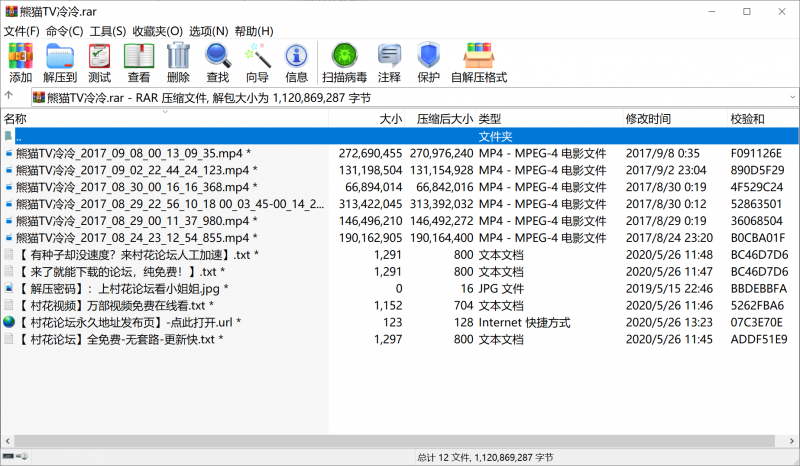The height and width of the screenshot is (466, 800).
Task: Go up one folder level arrow
Action: click(x=10, y=97)
